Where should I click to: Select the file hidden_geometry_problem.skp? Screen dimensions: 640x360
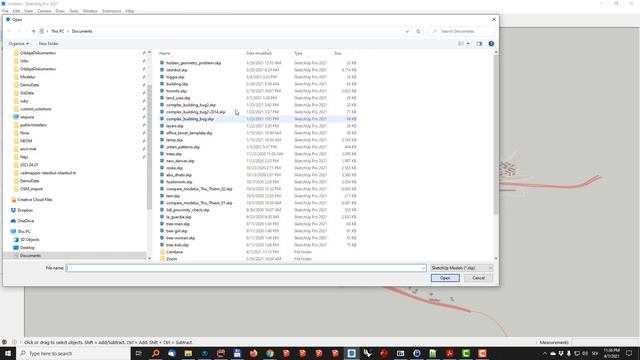coord(193,63)
